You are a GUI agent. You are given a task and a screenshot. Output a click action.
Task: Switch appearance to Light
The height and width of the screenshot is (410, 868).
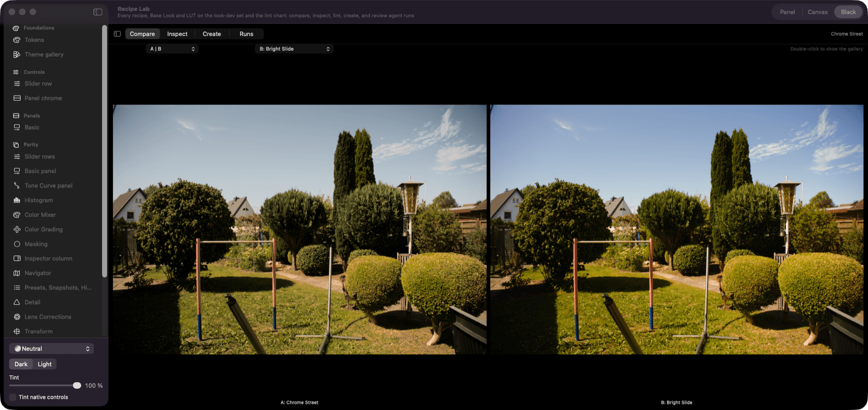44,364
